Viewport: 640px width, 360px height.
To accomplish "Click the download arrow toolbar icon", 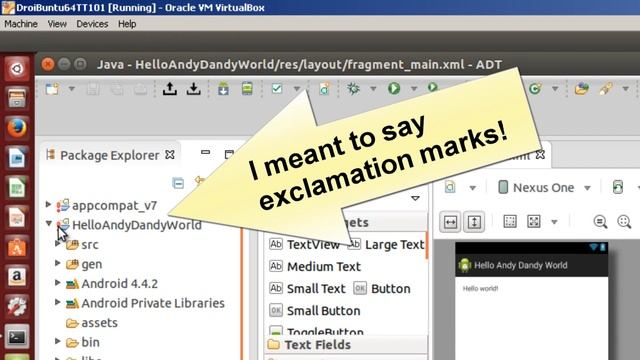I will (193, 89).
